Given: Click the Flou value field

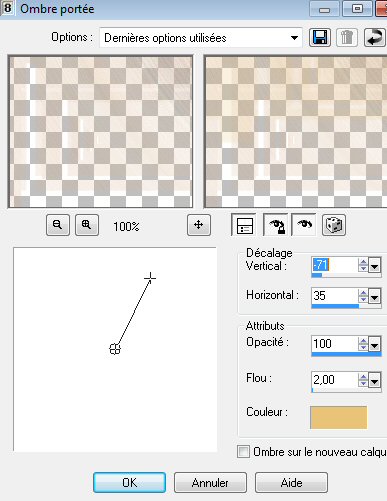Looking at the screenshot, I should click(334, 380).
